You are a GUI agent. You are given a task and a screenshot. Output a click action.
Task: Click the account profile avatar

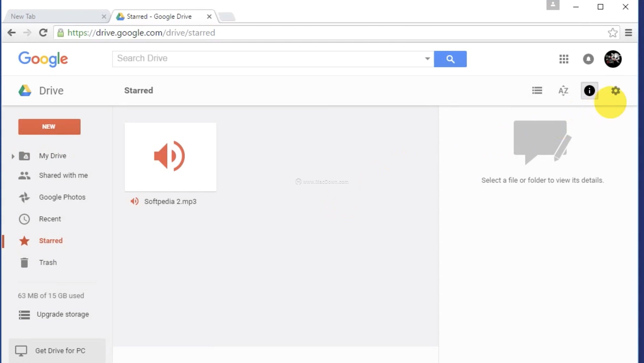tap(613, 59)
